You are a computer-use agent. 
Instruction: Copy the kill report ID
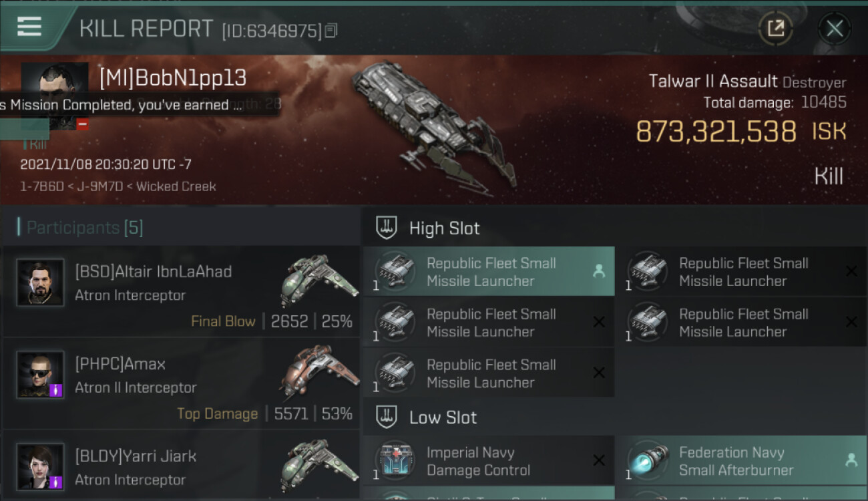(332, 30)
